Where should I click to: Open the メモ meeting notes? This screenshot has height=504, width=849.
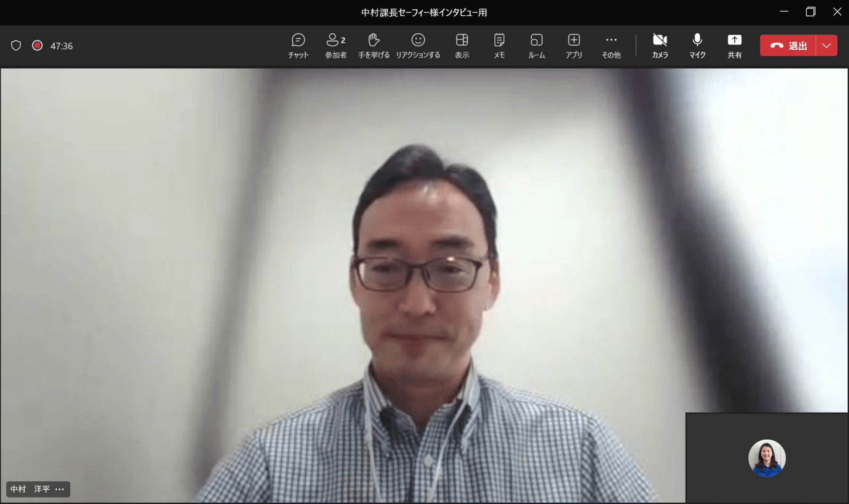tap(499, 46)
